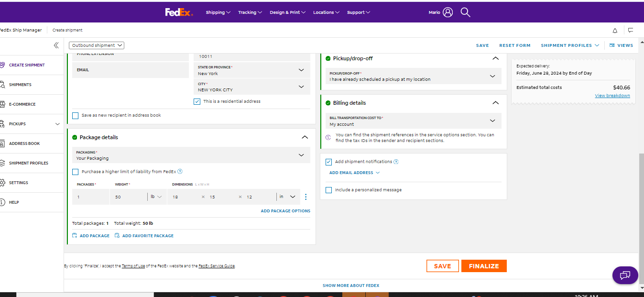Check Save as new recipient in address book
Viewport: 644px width, 297px height.
pyautogui.click(x=76, y=115)
